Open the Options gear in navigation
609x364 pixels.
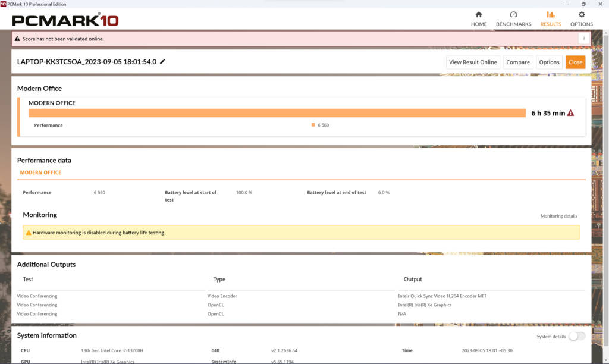coord(582,18)
